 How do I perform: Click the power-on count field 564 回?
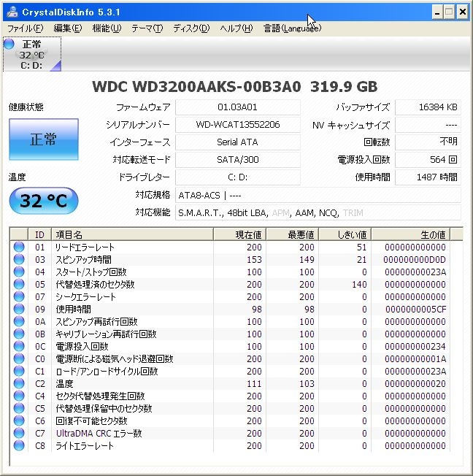[428, 160]
